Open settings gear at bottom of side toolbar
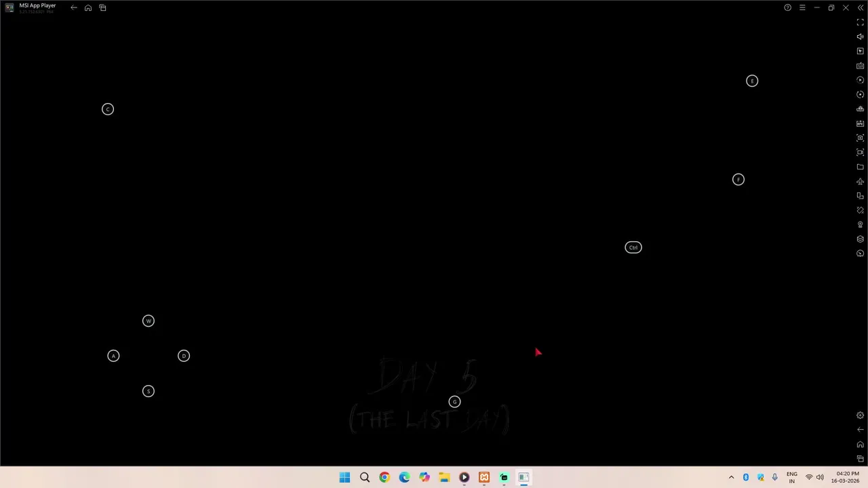This screenshot has width=868, height=488. 861,415
